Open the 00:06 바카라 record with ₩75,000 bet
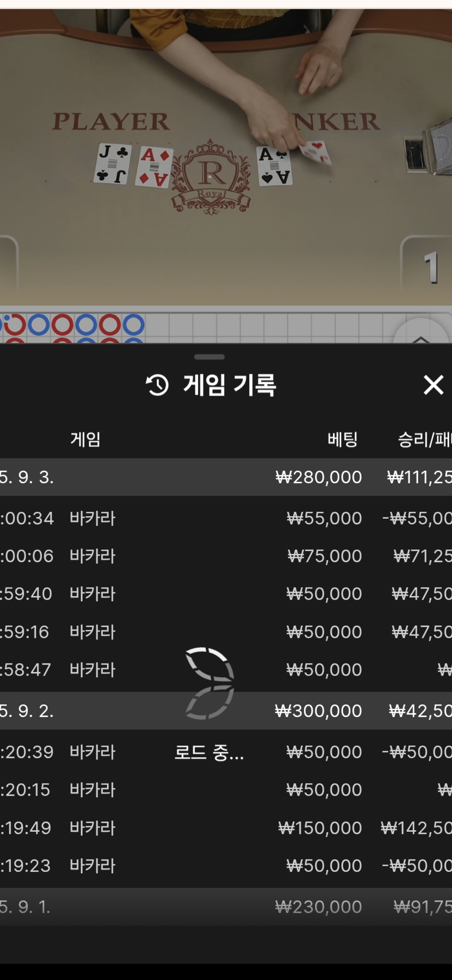This screenshot has height=980, width=452. pyautogui.click(x=226, y=556)
